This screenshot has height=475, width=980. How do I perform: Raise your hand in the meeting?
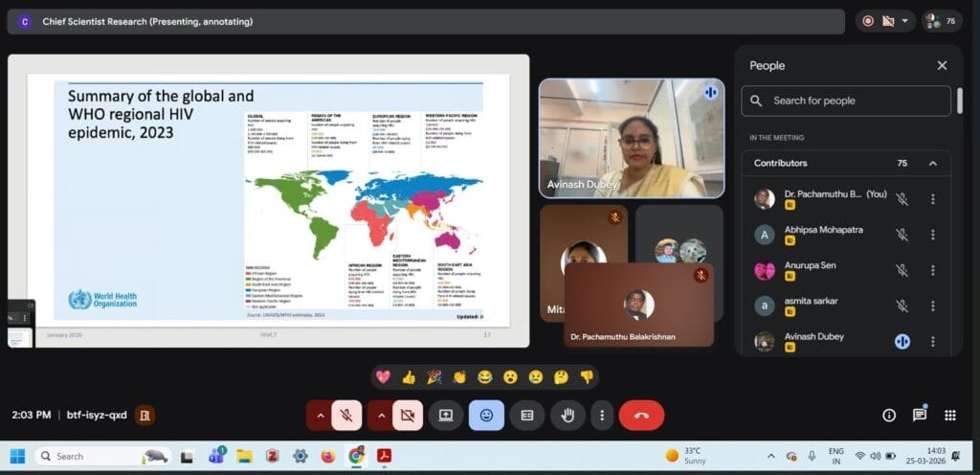tap(568, 415)
